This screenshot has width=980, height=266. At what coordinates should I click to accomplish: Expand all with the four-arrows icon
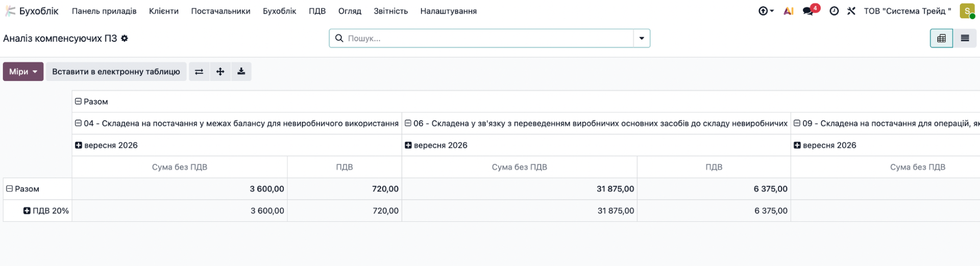(x=220, y=71)
